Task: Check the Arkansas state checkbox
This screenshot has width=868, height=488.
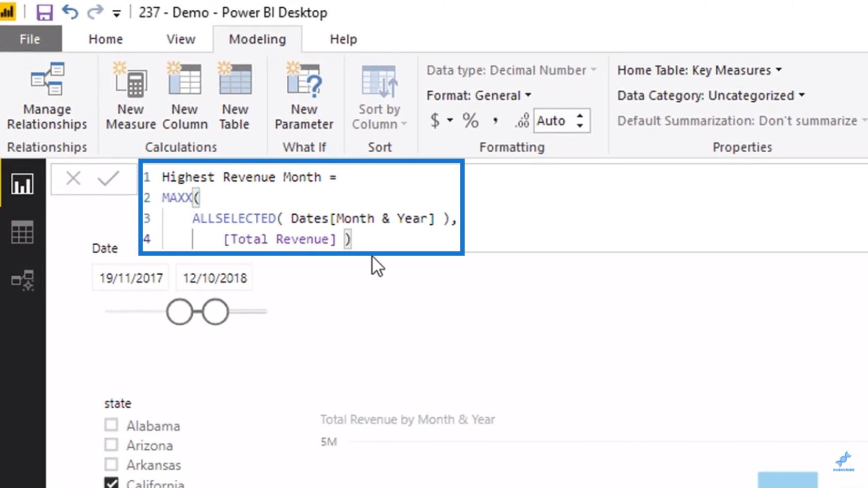Action: coord(111,464)
